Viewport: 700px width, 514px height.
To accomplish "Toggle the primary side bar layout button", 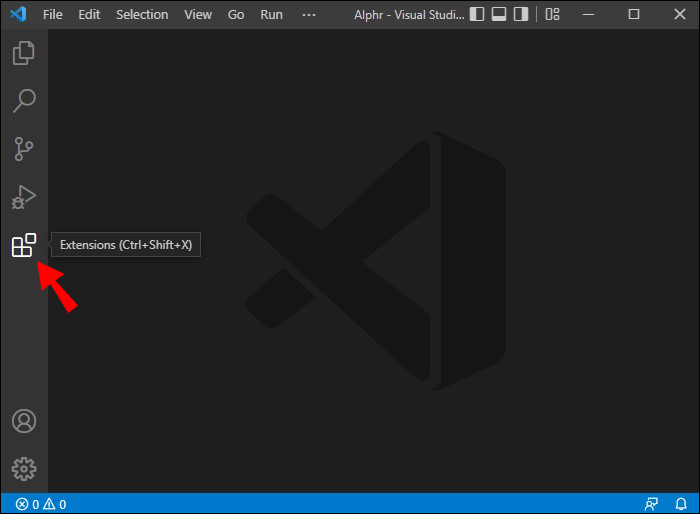I will (477, 15).
